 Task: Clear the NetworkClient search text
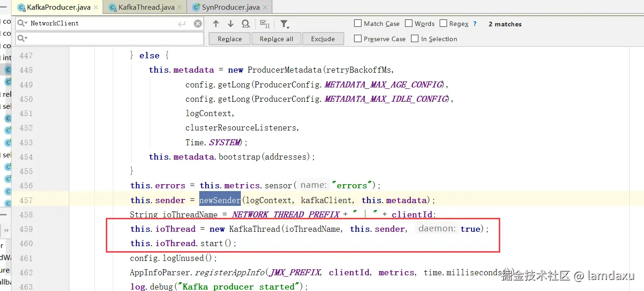[197, 24]
